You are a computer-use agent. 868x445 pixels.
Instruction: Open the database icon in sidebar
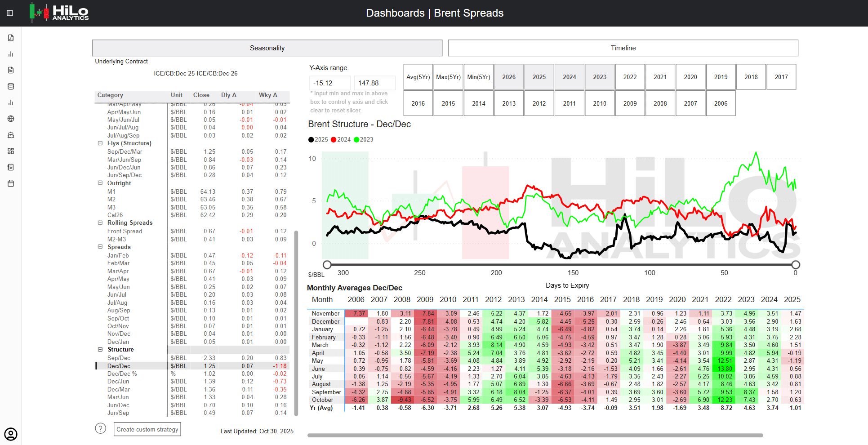coord(11,86)
